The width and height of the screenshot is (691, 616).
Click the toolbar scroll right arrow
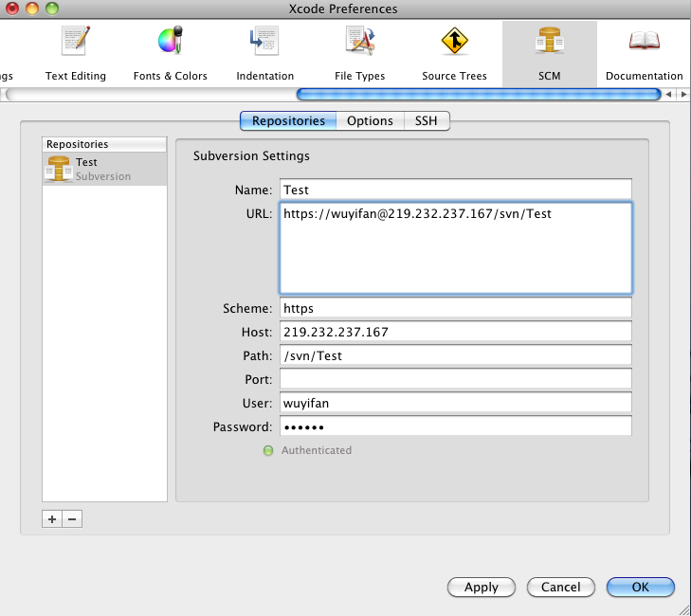tap(683, 94)
